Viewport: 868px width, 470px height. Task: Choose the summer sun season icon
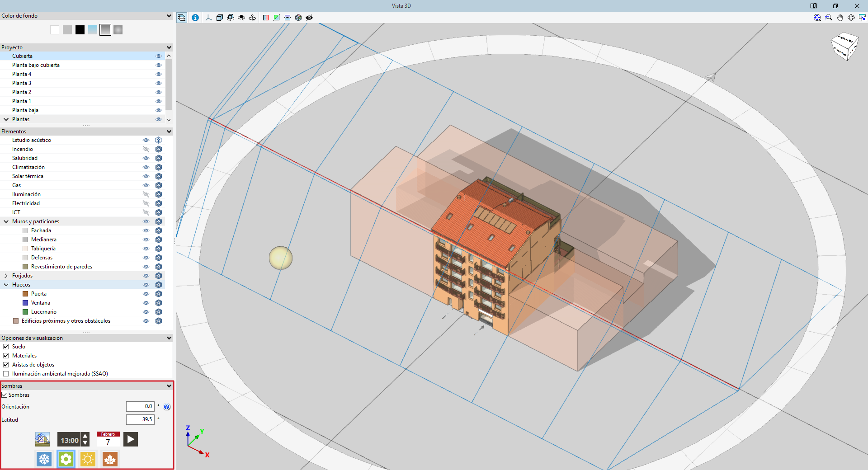pyautogui.click(x=88, y=460)
